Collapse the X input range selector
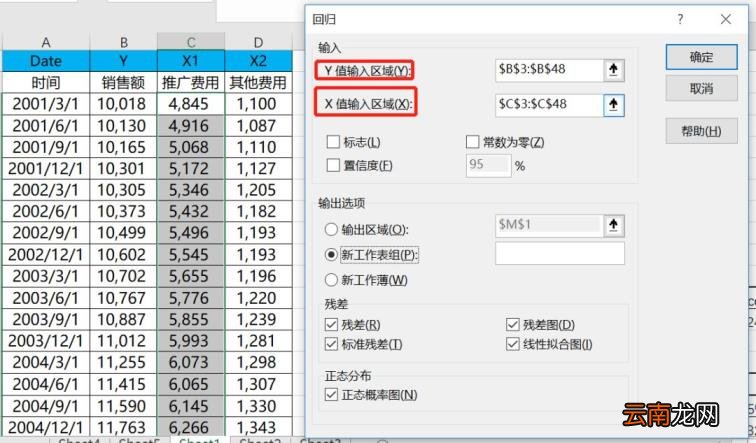 (x=614, y=105)
